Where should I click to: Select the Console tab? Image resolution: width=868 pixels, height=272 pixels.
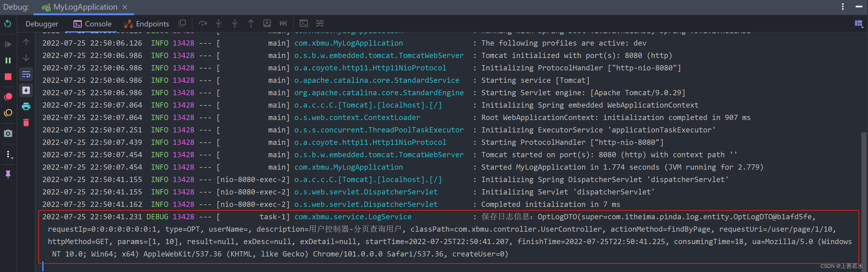(x=92, y=24)
